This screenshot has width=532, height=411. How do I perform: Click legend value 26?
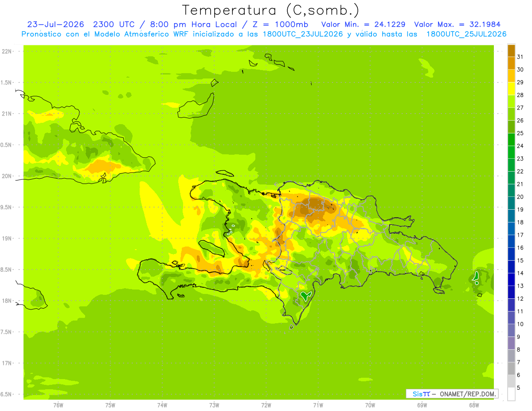[520, 120]
